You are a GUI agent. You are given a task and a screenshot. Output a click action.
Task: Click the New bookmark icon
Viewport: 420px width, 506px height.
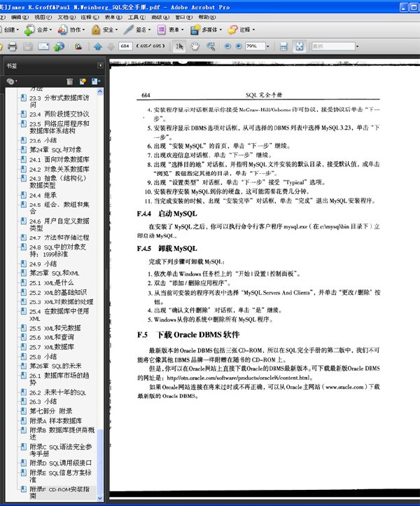pyautogui.click(x=83, y=81)
